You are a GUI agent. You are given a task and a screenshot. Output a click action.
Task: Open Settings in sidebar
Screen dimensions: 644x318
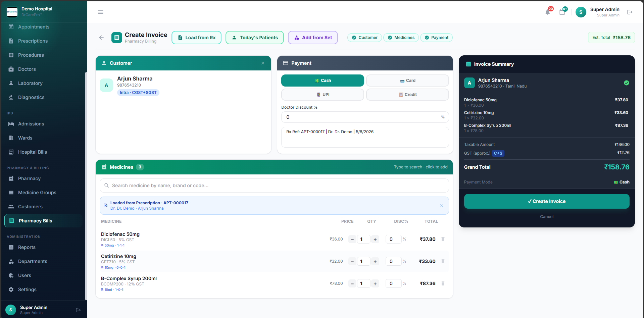click(43, 289)
